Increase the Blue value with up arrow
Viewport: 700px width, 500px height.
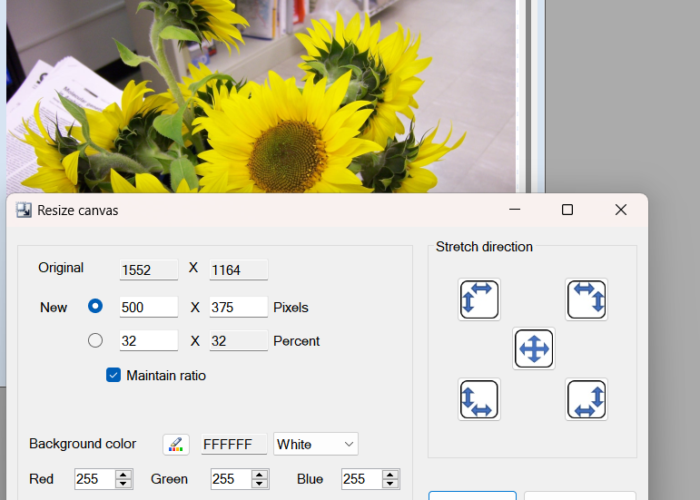(390, 475)
